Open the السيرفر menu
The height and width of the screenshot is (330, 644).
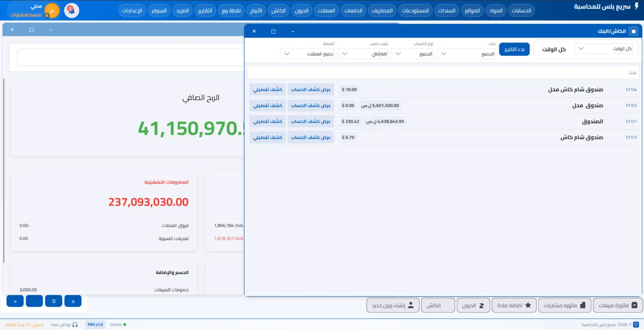[159, 11]
